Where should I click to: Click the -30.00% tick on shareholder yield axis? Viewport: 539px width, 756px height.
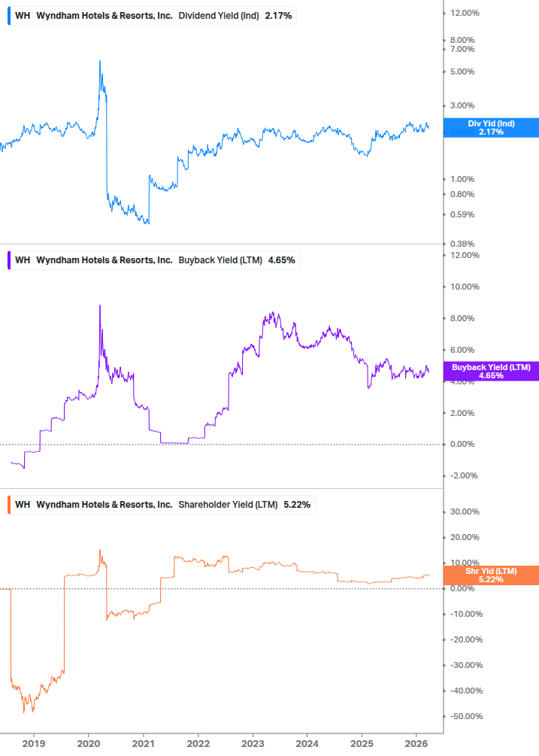click(x=466, y=666)
